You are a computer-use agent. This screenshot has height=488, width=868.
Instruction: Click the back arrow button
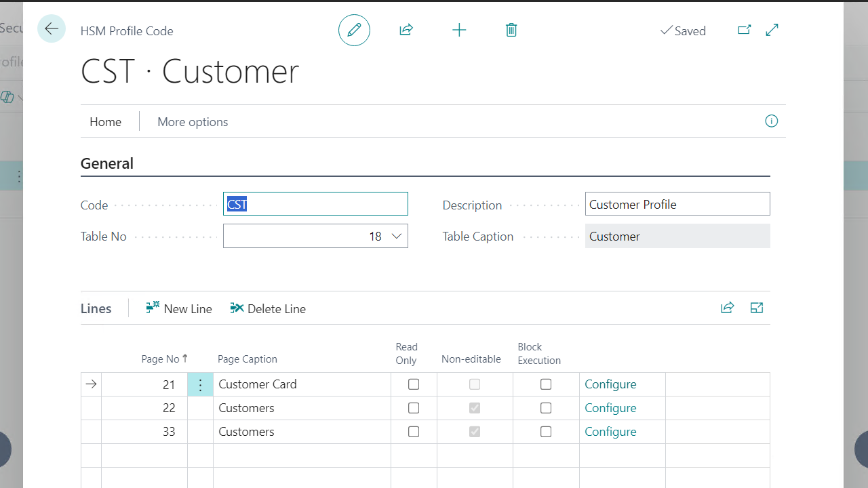click(x=52, y=30)
